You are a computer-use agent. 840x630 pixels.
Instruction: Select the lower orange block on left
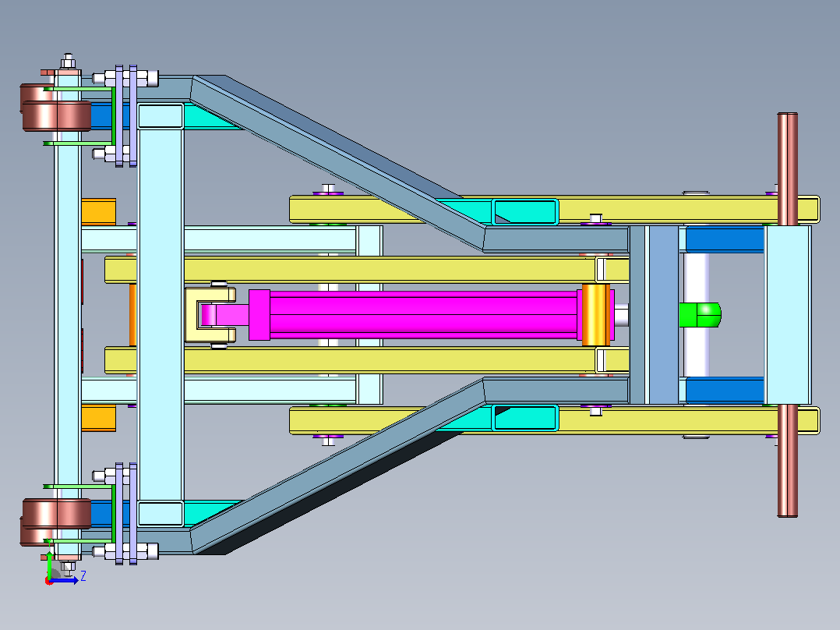[98, 418]
